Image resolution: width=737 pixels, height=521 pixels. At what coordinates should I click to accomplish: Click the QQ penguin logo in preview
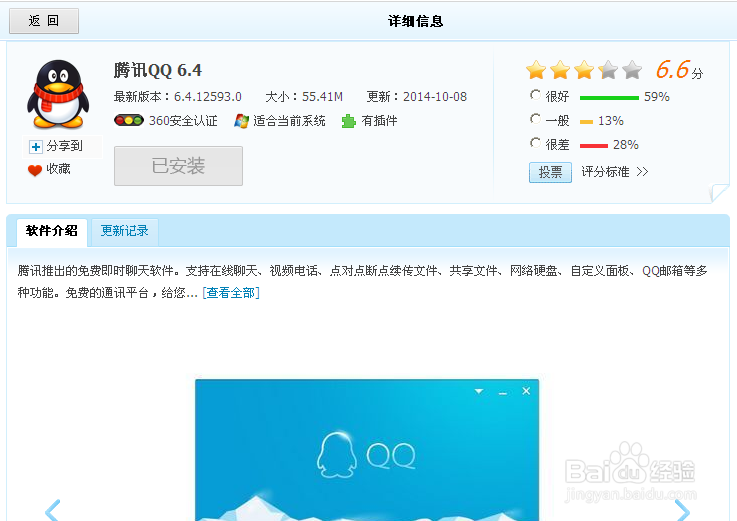pos(336,455)
